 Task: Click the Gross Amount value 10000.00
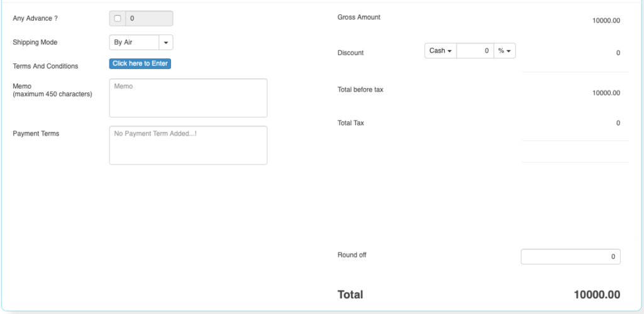coord(606,21)
